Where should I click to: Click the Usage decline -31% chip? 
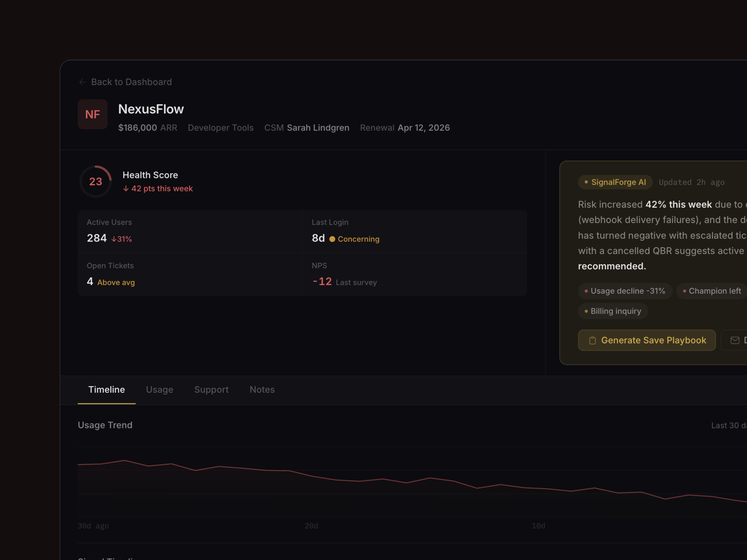coord(625,291)
